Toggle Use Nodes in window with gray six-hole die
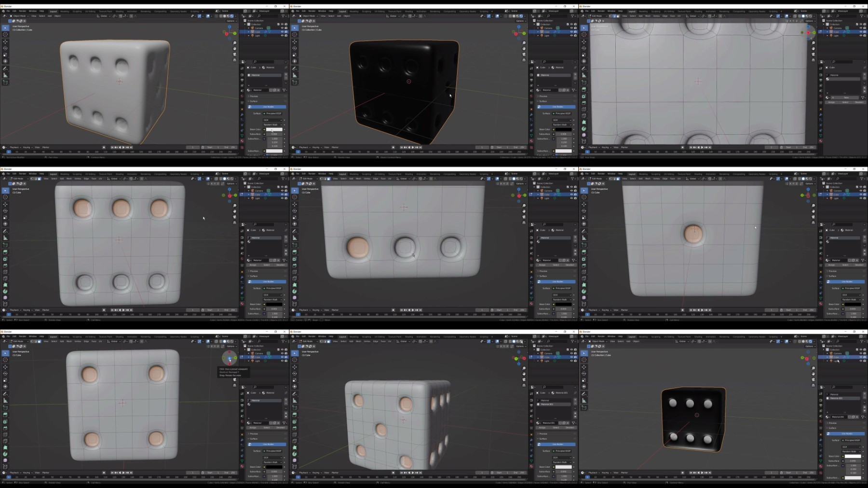The height and width of the screenshot is (488, 868). pos(268,107)
